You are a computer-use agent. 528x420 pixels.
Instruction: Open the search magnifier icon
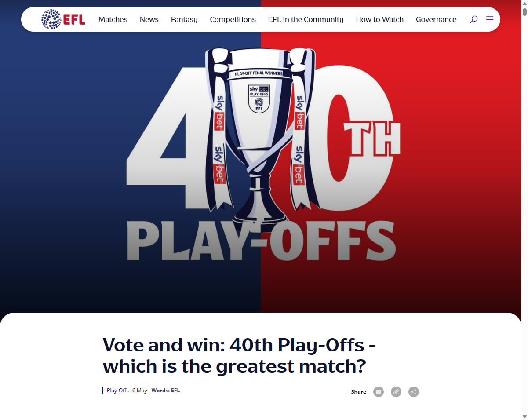(x=473, y=19)
